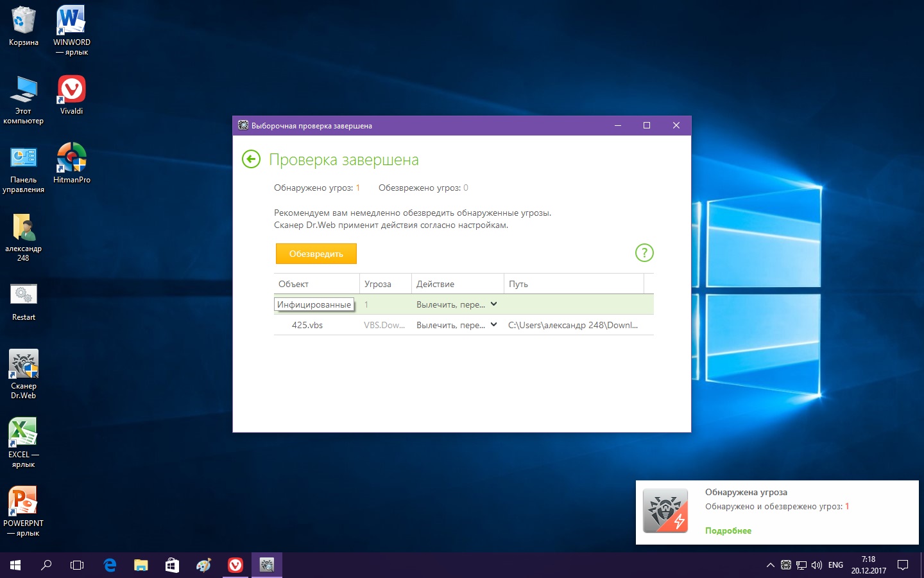Switch to Vivaldi on the taskbar
924x578 pixels.
[235, 565]
